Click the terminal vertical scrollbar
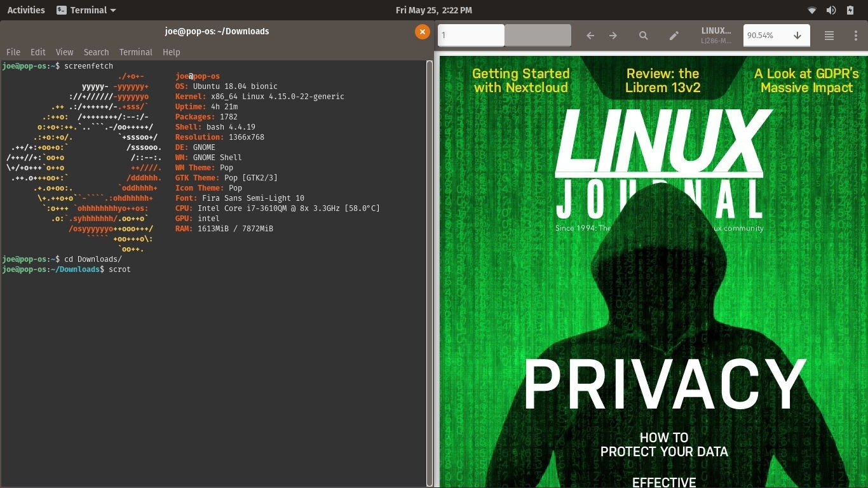This screenshot has height=488, width=868. coord(430,273)
